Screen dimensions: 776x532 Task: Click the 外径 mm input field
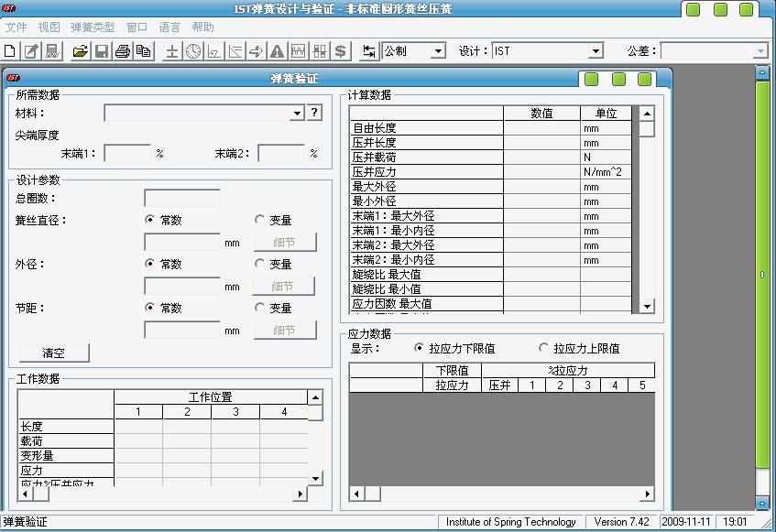182,287
